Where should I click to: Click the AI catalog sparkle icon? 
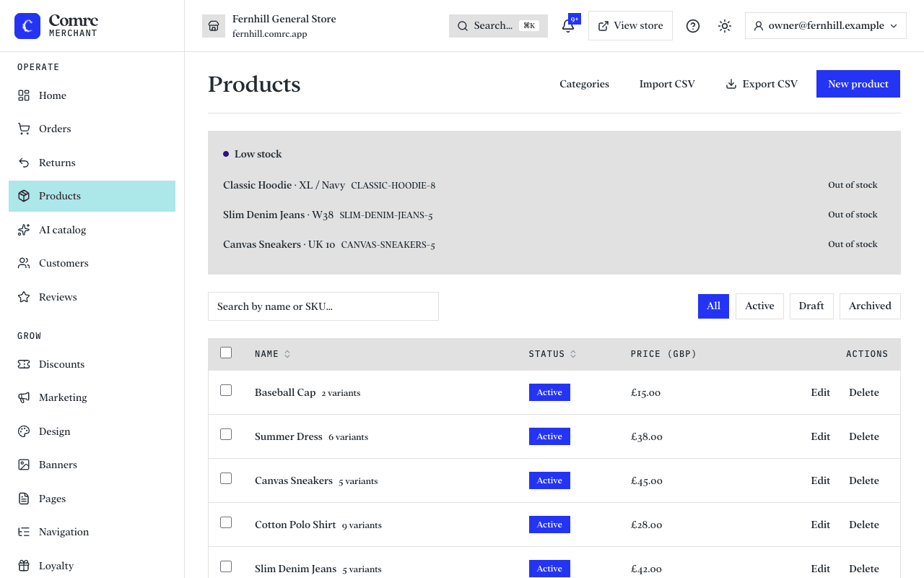point(24,230)
